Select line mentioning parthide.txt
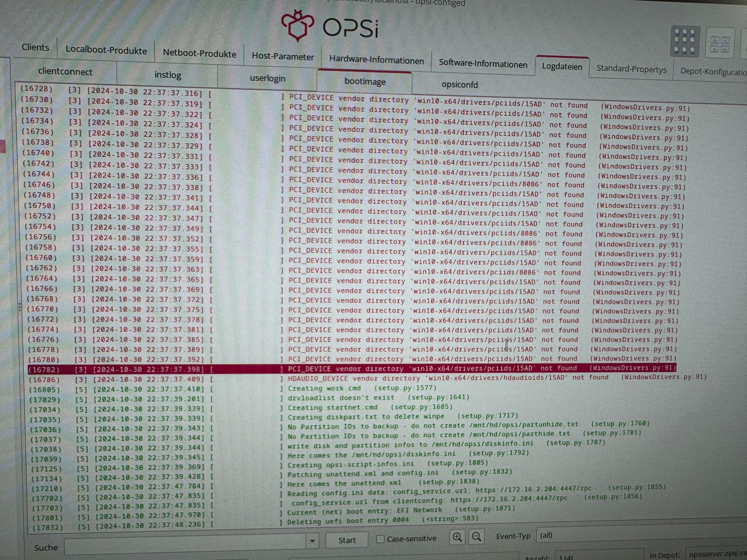This screenshot has height=560, width=747. 336,436
